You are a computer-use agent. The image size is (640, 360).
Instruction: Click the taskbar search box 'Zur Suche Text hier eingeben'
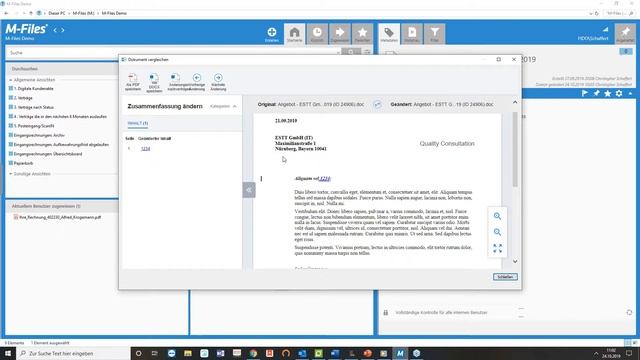[x=73, y=353]
